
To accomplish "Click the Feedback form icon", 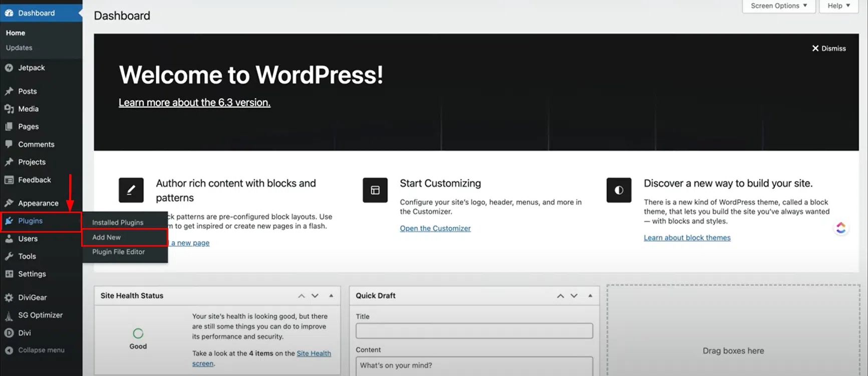I will tap(9, 180).
